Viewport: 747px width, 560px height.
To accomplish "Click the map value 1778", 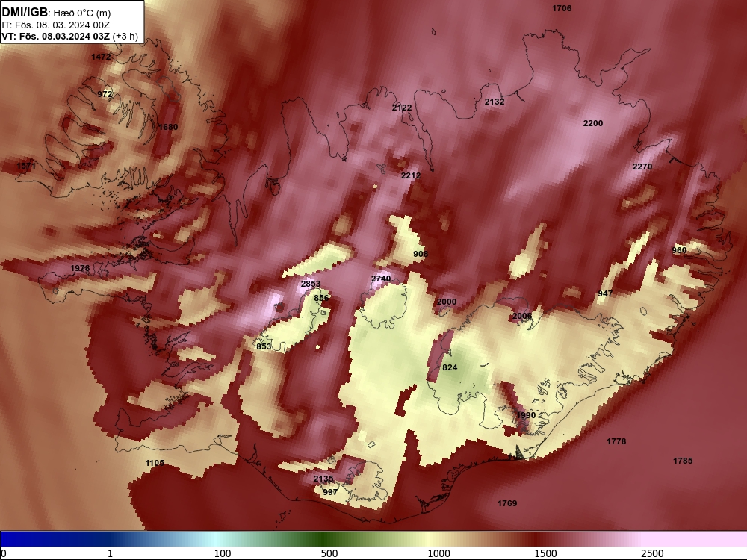I will [616, 441].
